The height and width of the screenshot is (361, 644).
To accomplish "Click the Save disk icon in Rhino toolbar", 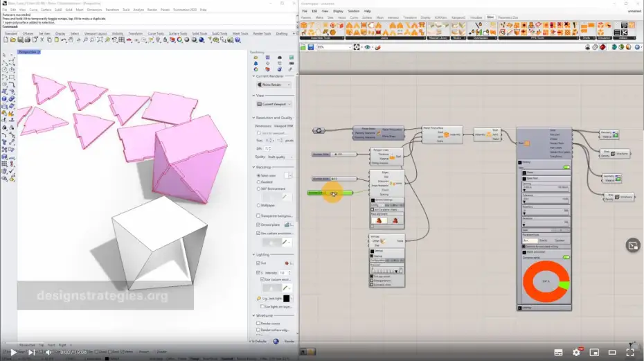I will pyautogui.click(x=20, y=40).
